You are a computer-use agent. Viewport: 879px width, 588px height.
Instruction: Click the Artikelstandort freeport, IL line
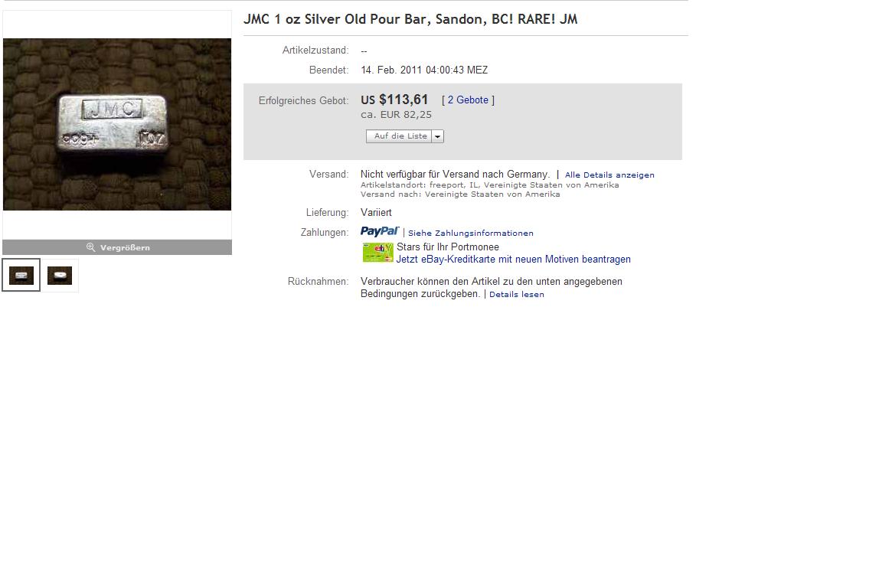[x=490, y=185]
